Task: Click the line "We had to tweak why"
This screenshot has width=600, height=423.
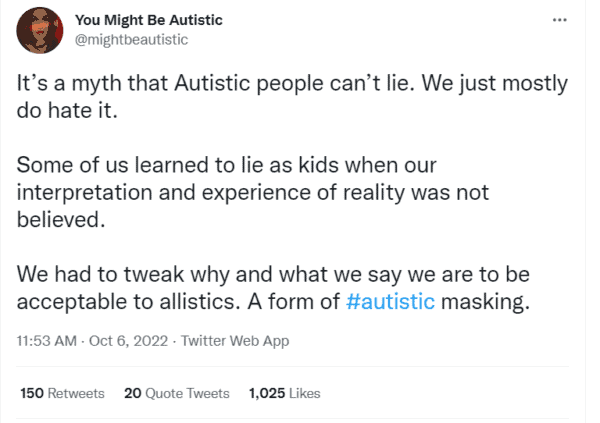Action: 273,274
